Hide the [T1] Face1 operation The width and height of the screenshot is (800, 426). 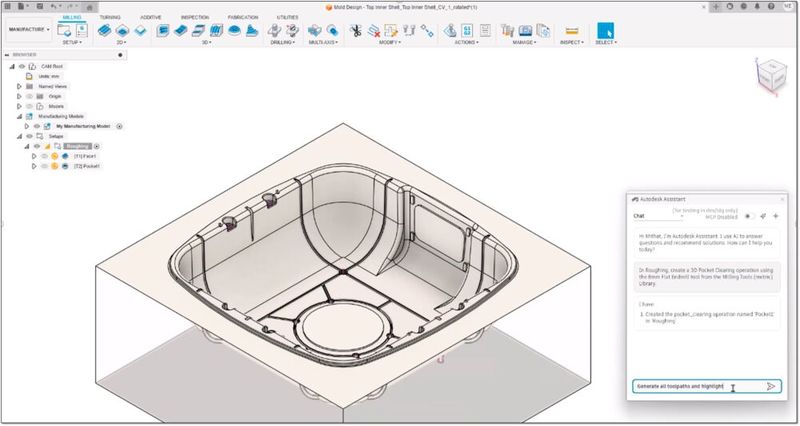[x=43, y=156]
